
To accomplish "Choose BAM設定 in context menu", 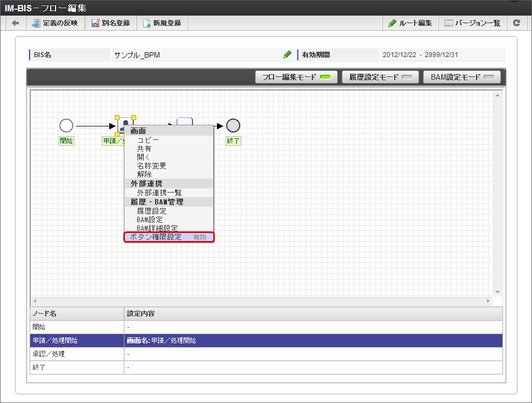I will (x=150, y=220).
